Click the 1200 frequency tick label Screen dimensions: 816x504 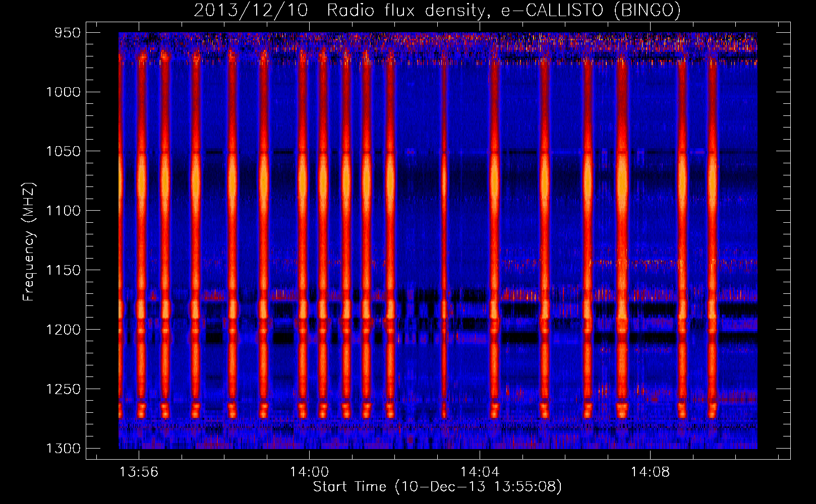click(x=63, y=330)
